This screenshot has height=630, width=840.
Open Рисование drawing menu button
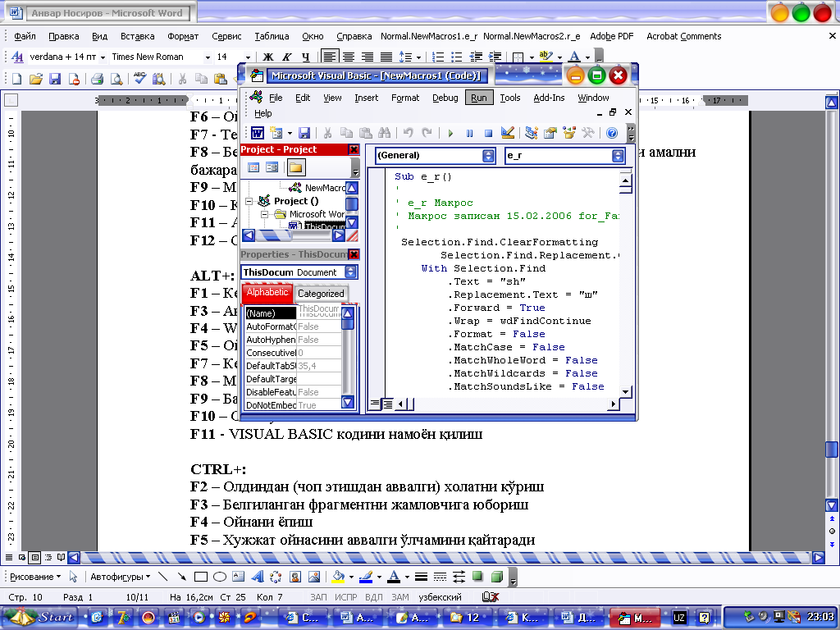tap(34, 577)
